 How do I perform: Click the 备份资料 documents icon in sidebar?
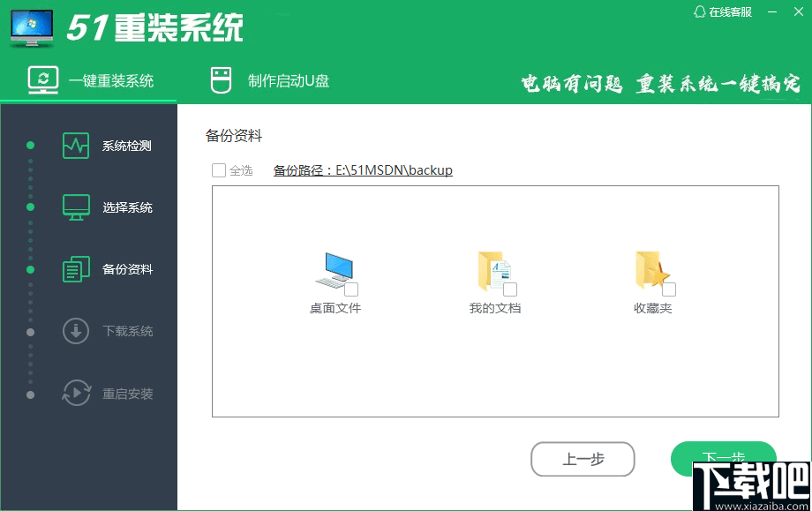click(x=76, y=269)
